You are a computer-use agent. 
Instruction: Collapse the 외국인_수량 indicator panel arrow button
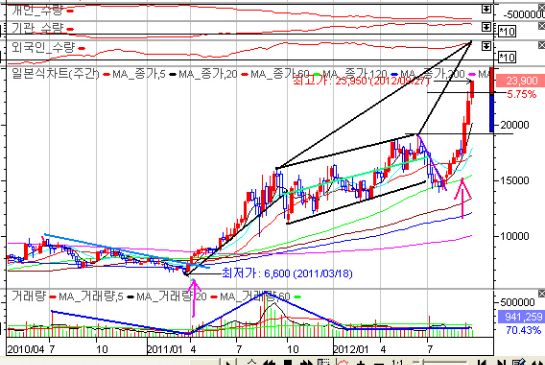[x=486, y=46]
